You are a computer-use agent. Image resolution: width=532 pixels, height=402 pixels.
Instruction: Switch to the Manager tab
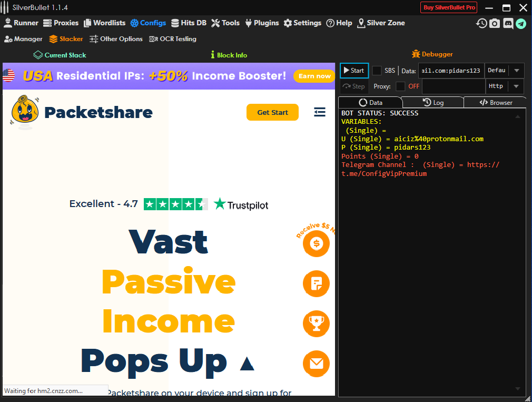tap(23, 39)
